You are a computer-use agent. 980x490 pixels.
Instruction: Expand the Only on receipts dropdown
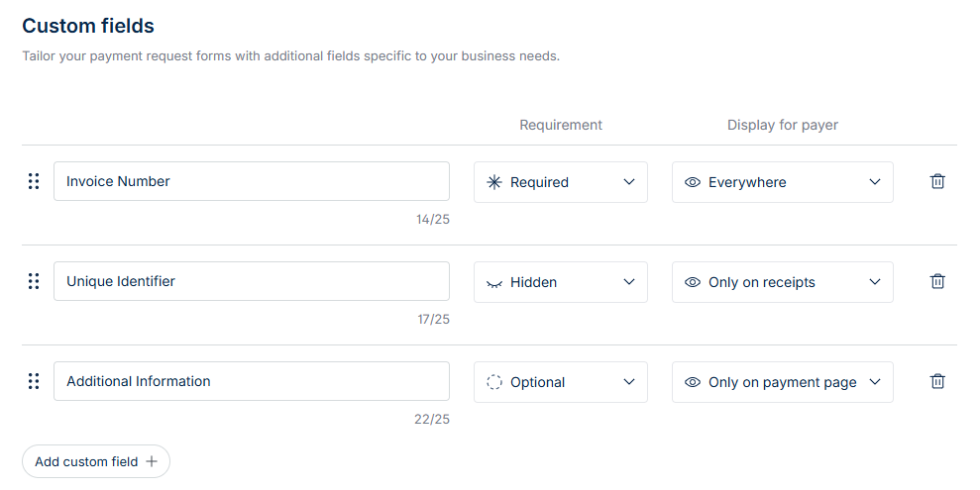click(x=783, y=282)
